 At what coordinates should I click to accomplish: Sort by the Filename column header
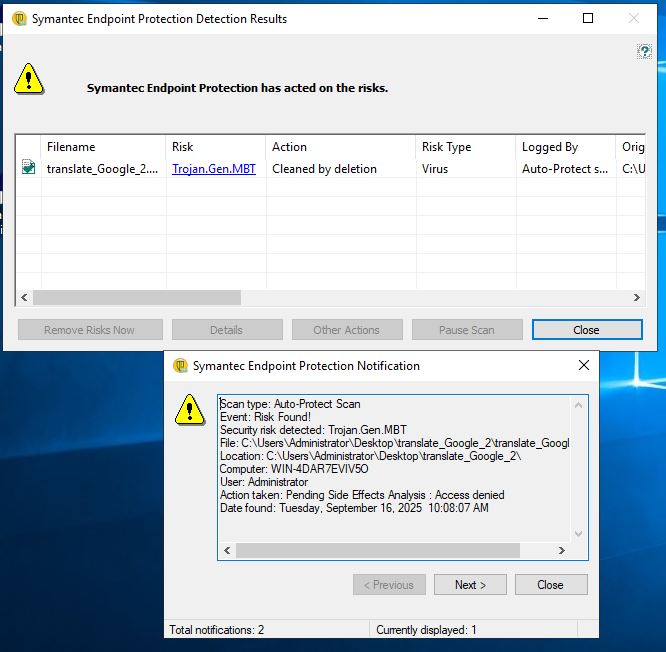click(104, 147)
